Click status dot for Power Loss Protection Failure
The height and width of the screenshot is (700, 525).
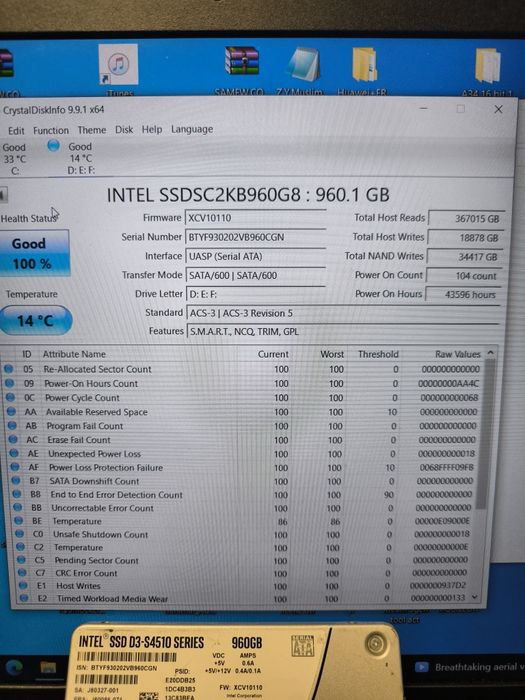(x=15, y=467)
